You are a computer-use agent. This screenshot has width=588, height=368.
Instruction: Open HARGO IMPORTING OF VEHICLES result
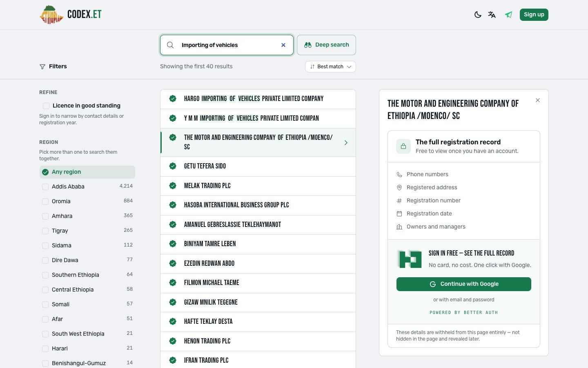(258, 99)
